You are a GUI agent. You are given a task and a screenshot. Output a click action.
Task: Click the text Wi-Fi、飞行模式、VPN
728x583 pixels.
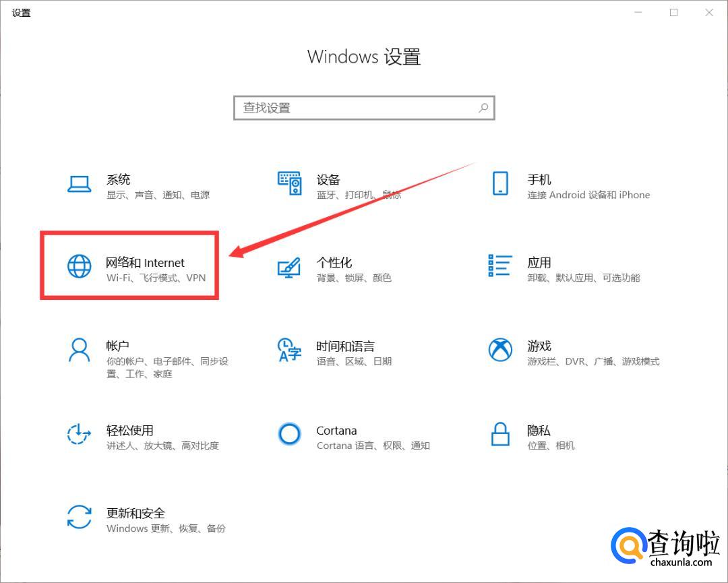click(x=156, y=278)
